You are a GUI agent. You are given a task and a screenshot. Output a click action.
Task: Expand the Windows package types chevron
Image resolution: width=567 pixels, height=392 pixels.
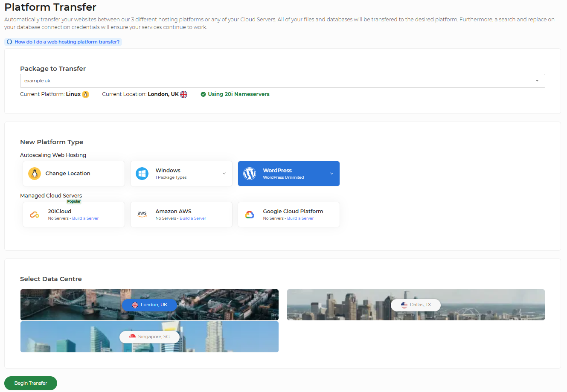pos(224,174)
